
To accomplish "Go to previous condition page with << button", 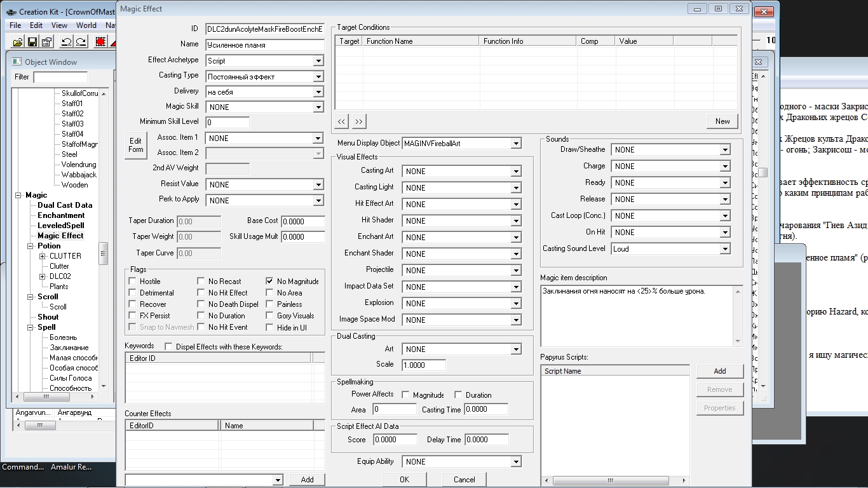I will [342, 121].
